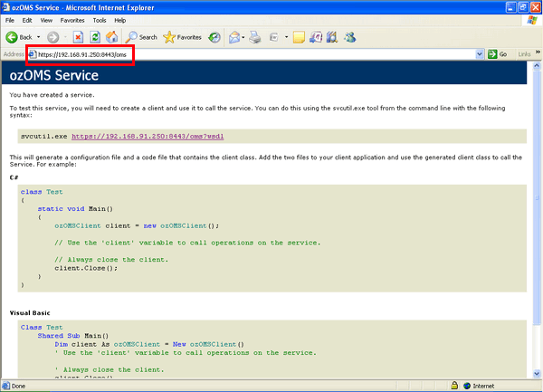Screen dimensions: 543x392
Task: Expand the Links toolbar chevron
Action: click(538, 53)
